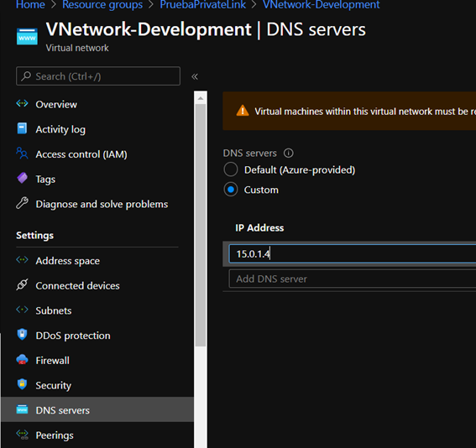Go to Home breadcrumb link

tap(30, 4)
